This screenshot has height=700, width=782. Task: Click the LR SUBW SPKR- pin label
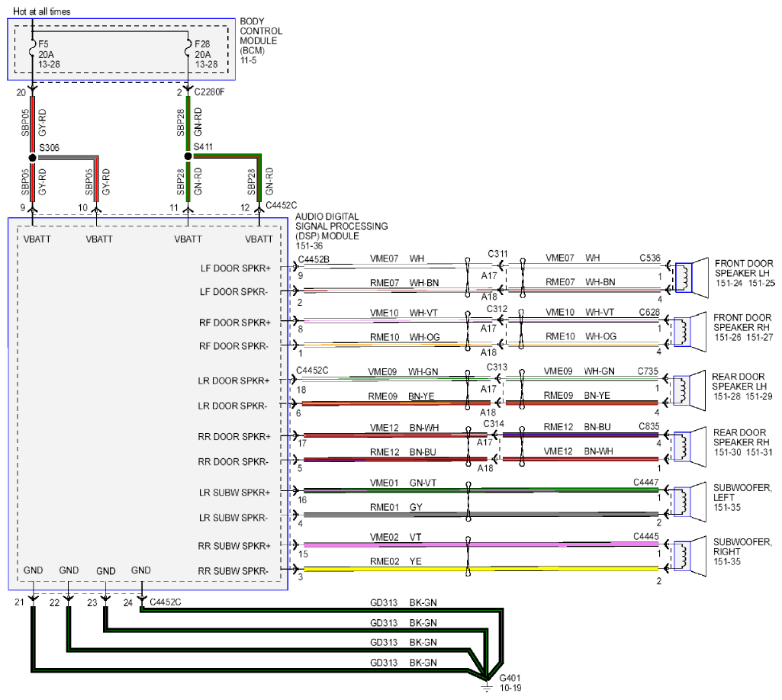coord(233,518)
